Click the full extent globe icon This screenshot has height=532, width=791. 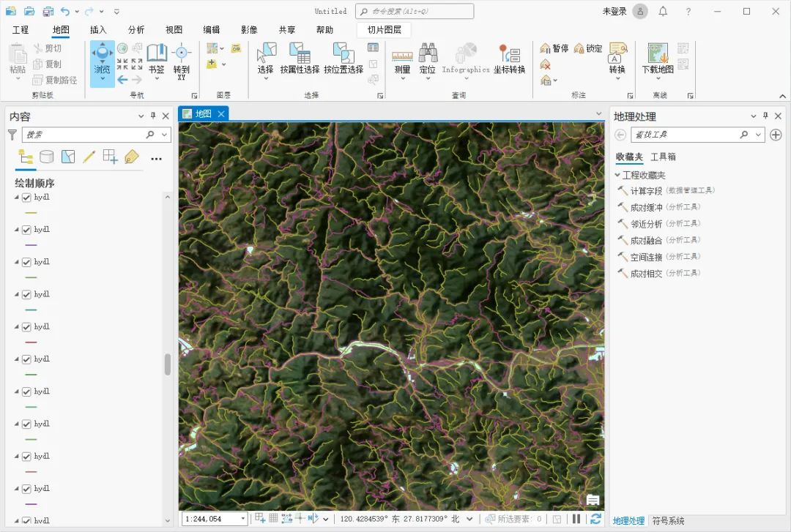[x=122, y=48]
